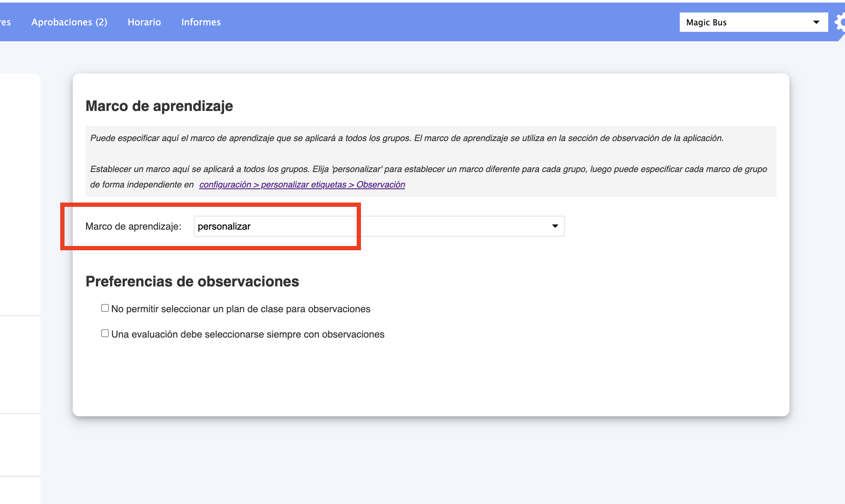Click the partially visible 'res' nav item
The height and width of the screenshot is (504, 845).
pos(5,22)
